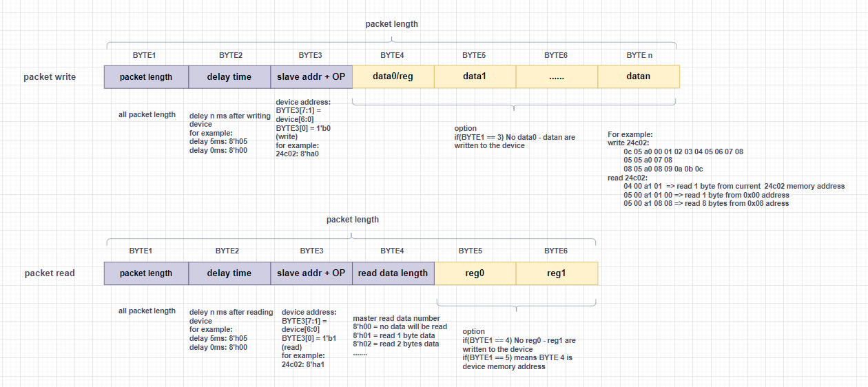Click the top 'packet length' bracket label
868x387 pixels.
(x=391, y=24)
